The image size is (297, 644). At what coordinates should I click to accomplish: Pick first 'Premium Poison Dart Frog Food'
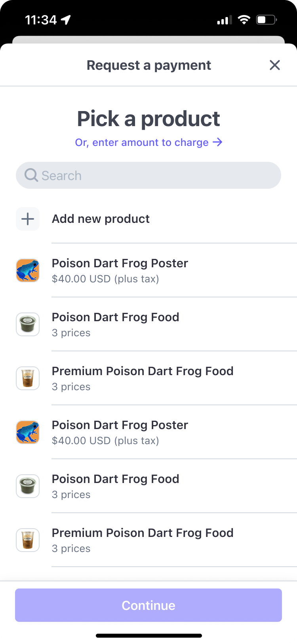143,371
